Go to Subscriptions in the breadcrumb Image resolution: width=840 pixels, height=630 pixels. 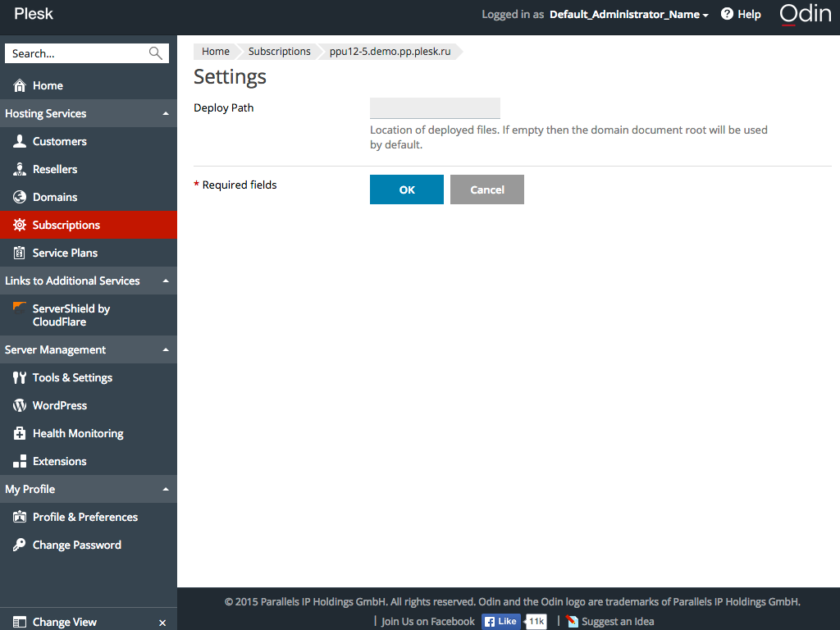[279, 51]
